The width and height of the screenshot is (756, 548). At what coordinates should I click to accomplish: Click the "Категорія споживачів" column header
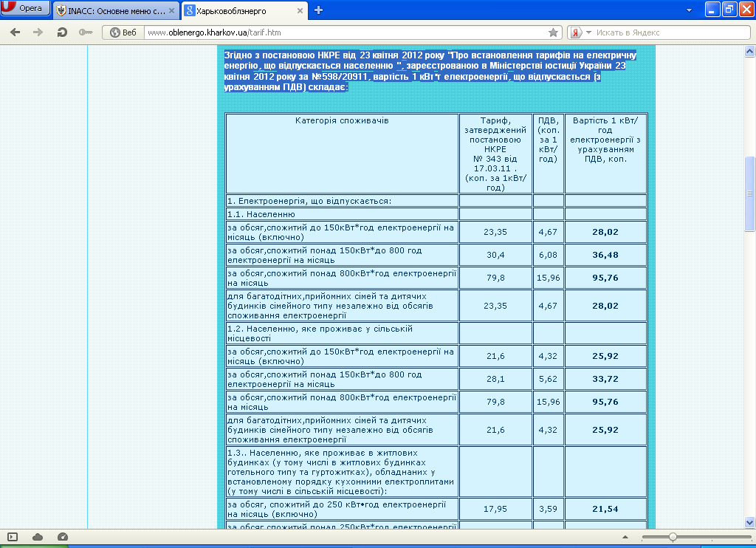pos(342,154)
